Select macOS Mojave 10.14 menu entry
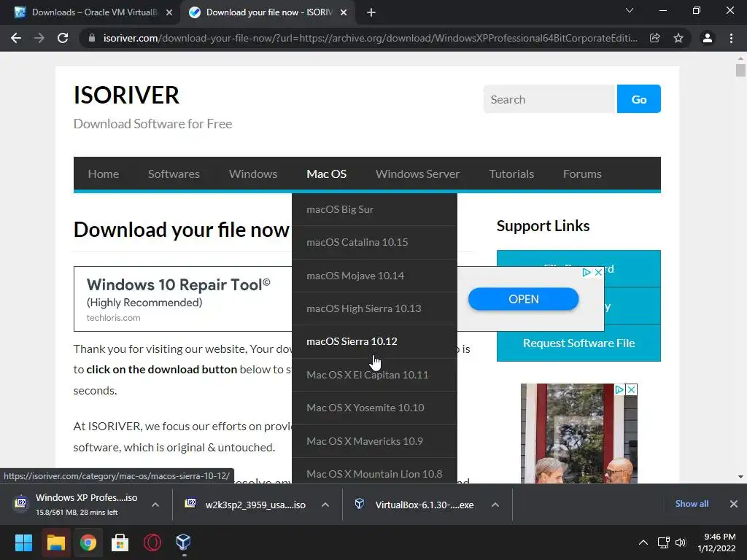 click(374, 276)
